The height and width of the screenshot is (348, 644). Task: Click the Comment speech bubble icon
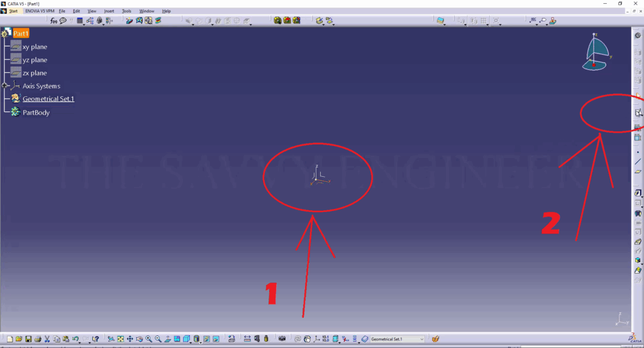63,21
